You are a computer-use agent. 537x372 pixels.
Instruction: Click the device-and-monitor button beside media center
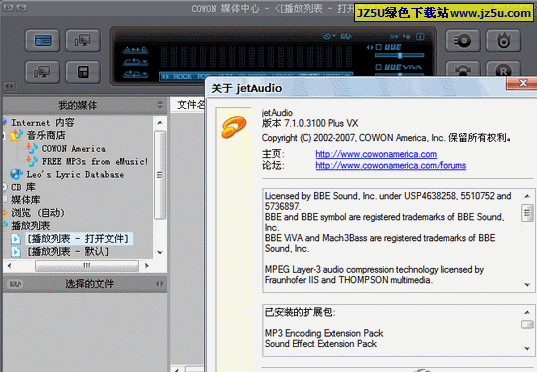pyautogui.click(x=83, y=41)
